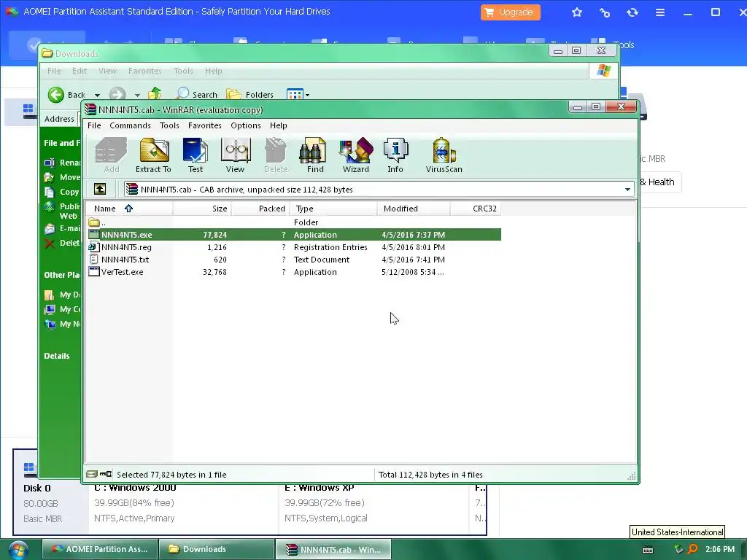The image size is (747, 560).
Task: Select NNN4NT5.reg in the archive list
Action: (x=293, y=247)
